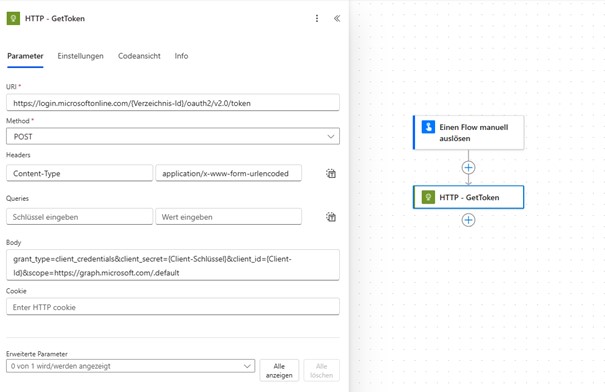This screenshot has width=605, height=392.
Task: Select the Einen Flow manuell auslösen card
Action: click(x=468, y=132)
